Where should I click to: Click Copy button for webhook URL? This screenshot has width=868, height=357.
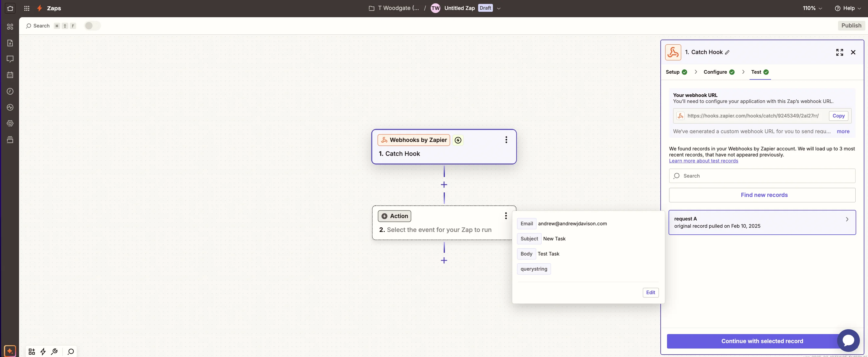(838, 116)
